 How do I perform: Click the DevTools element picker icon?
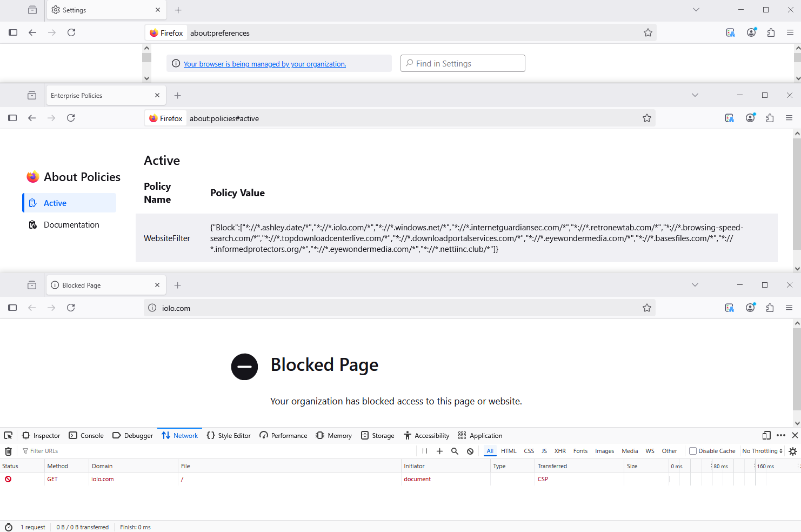point(8,435)
